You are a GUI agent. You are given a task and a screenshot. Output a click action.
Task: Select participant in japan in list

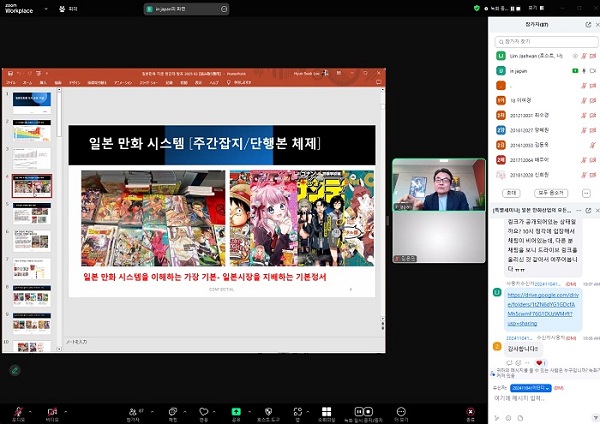[546, 71]
